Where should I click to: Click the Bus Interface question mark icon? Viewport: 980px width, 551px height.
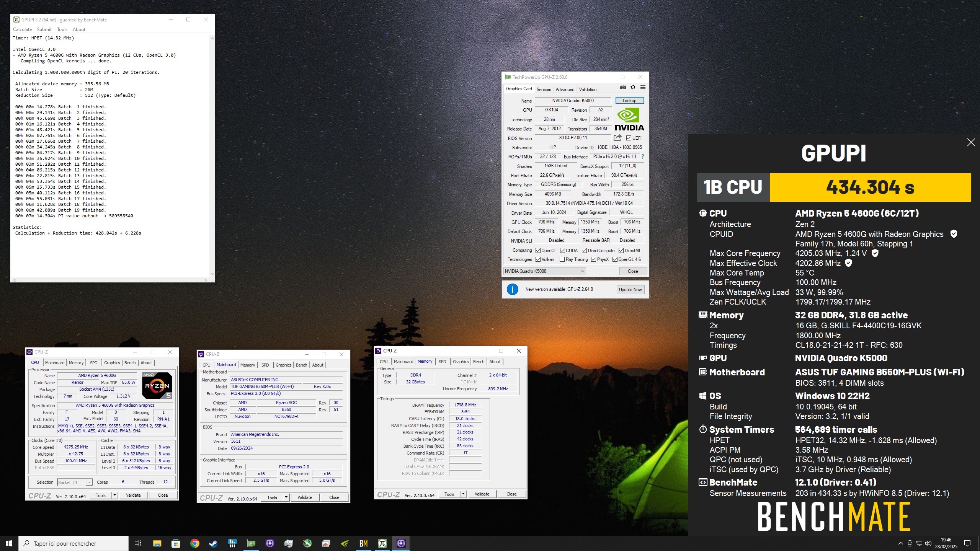point(643,156)
